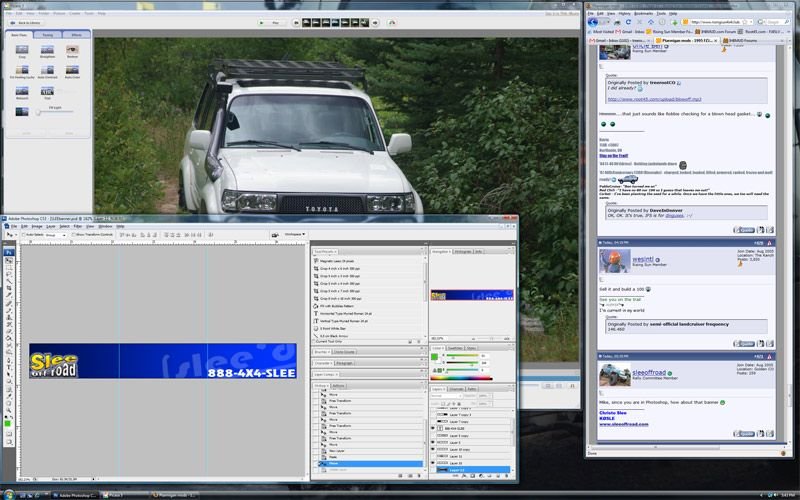Open the wesintl username link in forum
This screenshot has width=800, height=500.
point(642,259)
